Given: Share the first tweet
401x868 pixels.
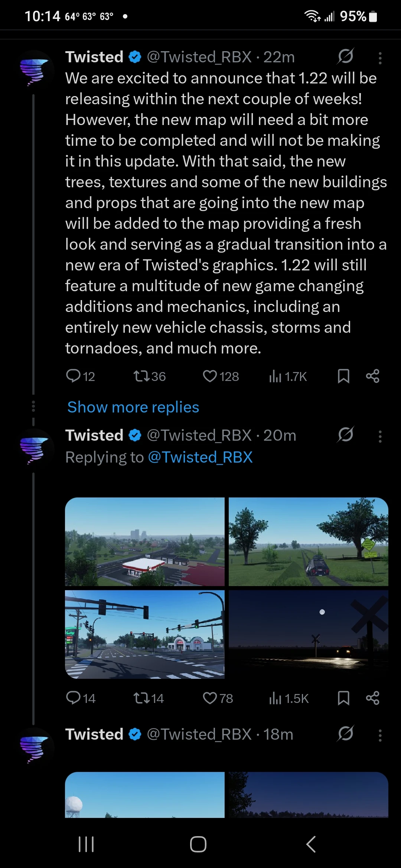Looking at the screenshot, I should 372,376.
